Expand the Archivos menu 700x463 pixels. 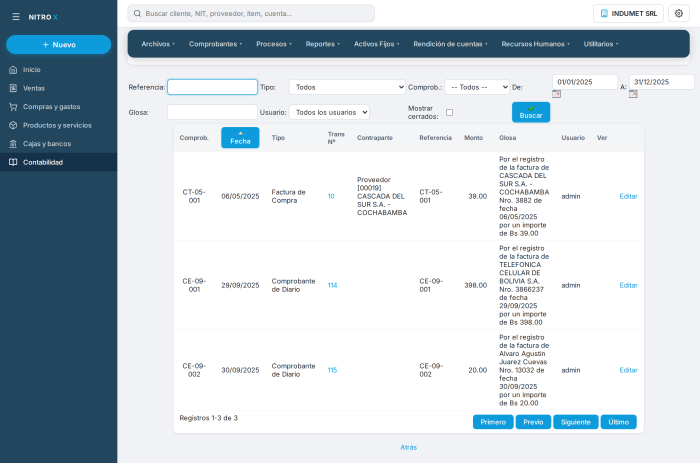click(x=158, y=44)
